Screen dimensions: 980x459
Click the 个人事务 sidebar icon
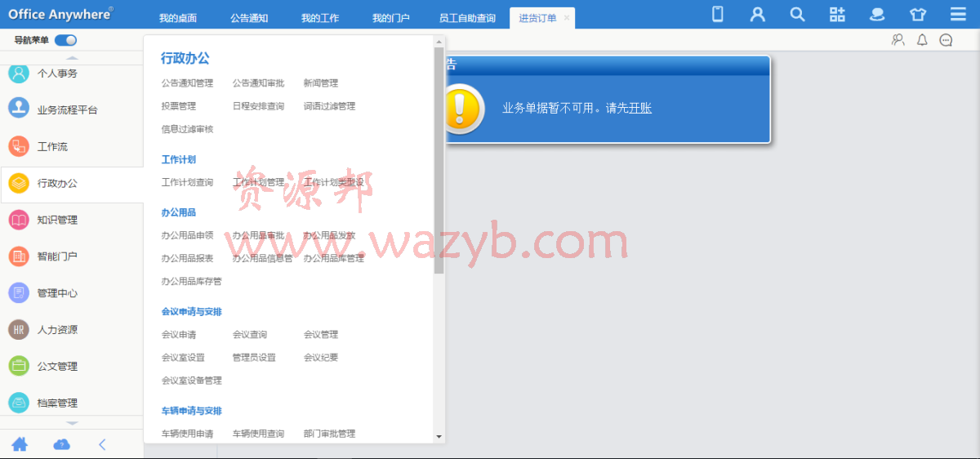(19, 74)
